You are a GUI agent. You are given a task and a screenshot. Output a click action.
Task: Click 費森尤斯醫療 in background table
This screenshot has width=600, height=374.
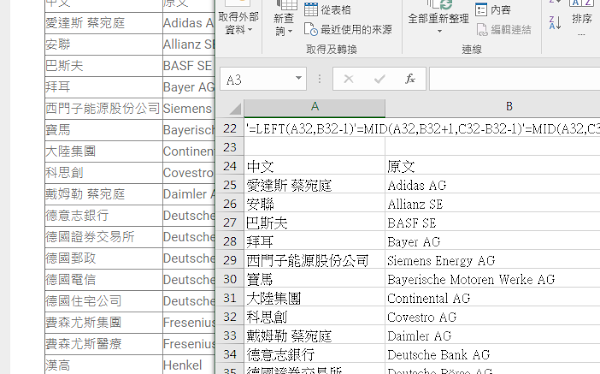[83, 344]
